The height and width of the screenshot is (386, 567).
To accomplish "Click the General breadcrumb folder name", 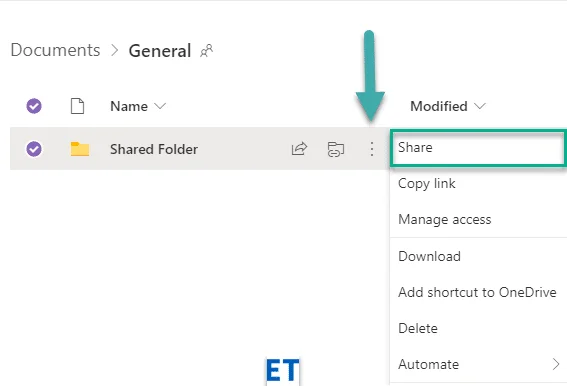I will tap(160, 51).
